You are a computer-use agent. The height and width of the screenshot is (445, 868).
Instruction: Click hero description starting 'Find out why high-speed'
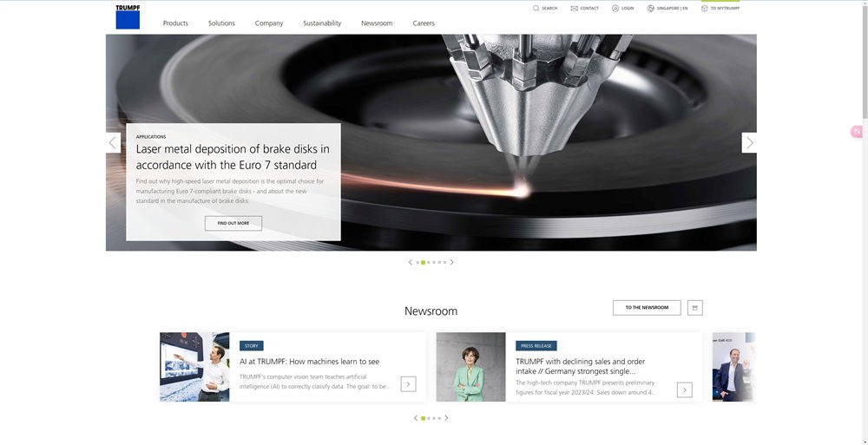230,191
